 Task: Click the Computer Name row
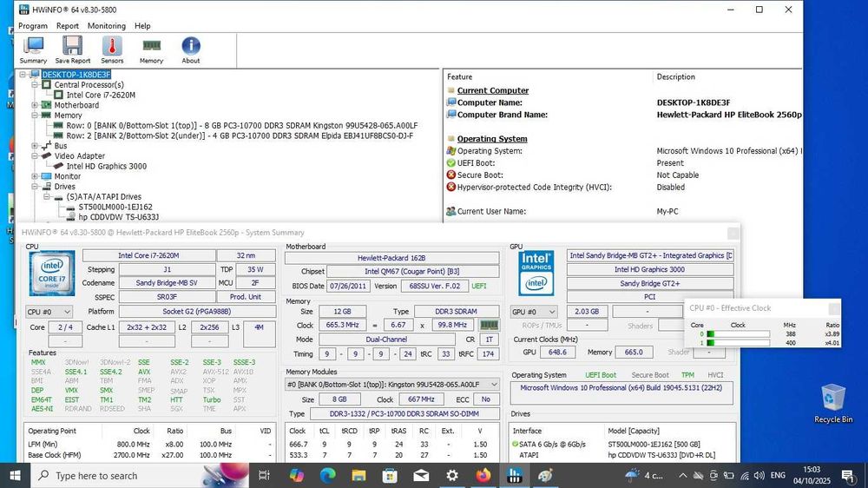[623, 102]
